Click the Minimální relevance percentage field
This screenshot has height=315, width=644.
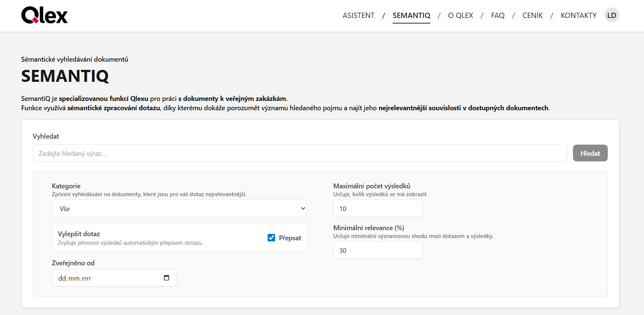point(378,250)
